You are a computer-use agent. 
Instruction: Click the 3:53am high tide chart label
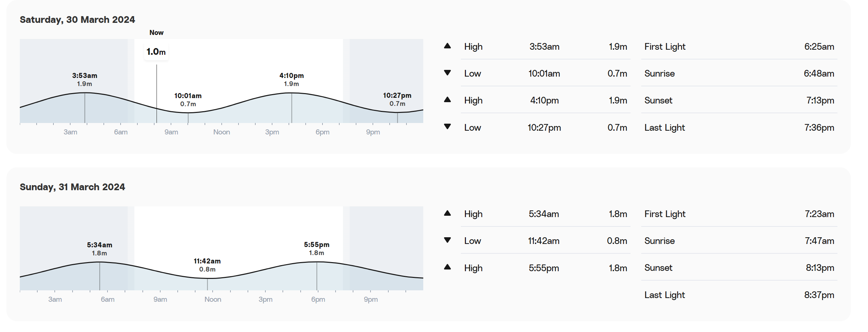[x=85, y=80]
